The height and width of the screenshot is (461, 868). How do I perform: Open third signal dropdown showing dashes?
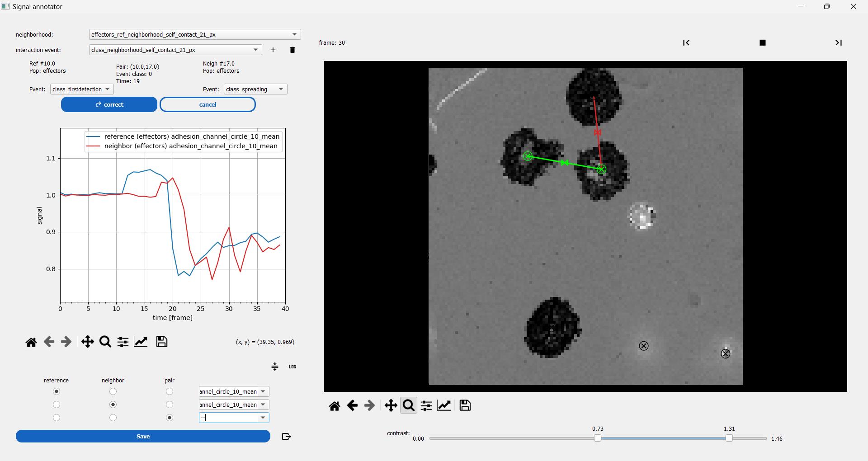click(x=234, y=418)
